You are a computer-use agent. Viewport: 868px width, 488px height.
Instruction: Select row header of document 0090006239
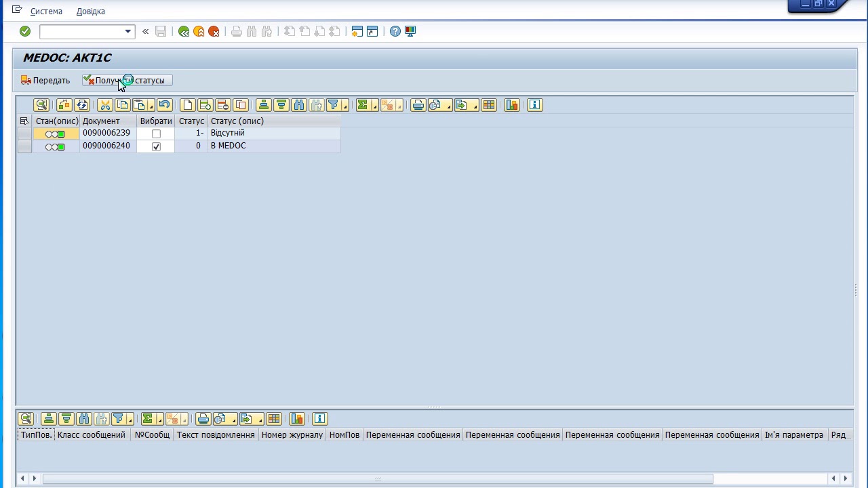24,134
